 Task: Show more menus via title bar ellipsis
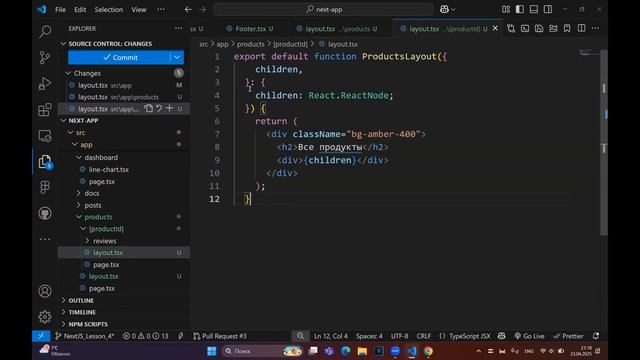pyautogui.click(x=161, y=9)
